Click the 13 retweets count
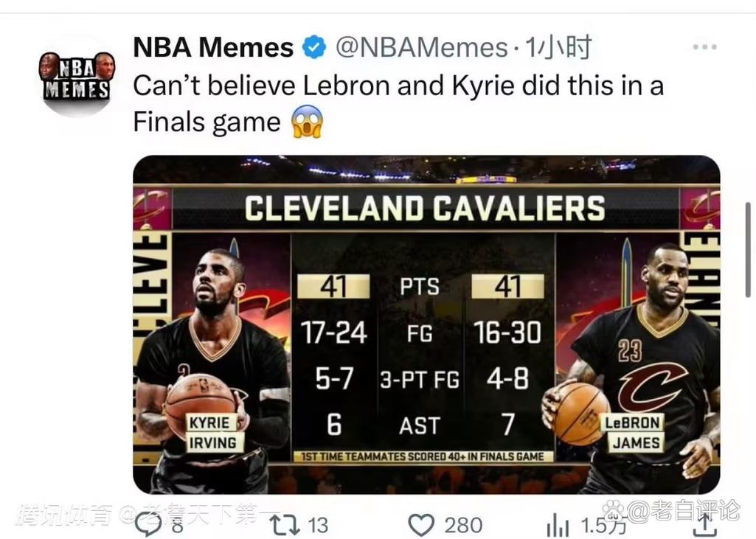756x539 pixels. pyautogui.click(x=317, y=526)
